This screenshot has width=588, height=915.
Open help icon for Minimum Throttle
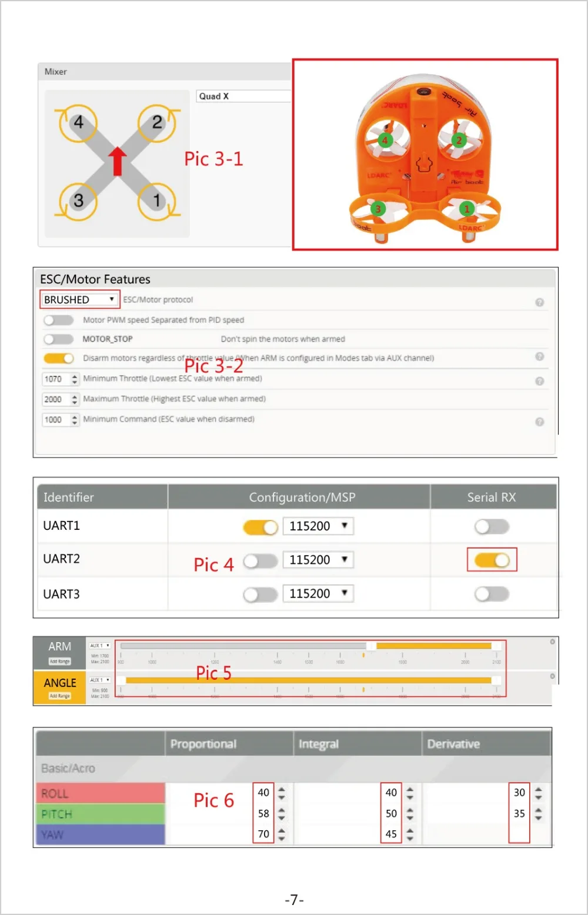point(539,382)
